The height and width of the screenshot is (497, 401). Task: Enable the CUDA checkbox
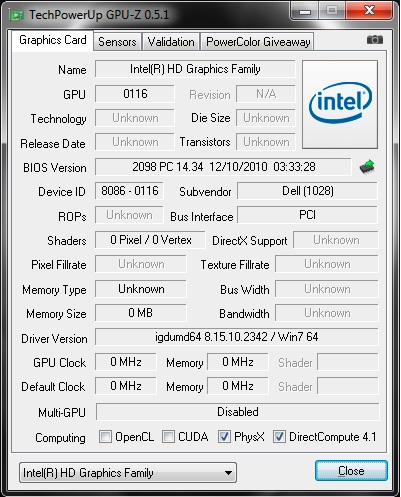pyautogui.click(x=168, y=436)
